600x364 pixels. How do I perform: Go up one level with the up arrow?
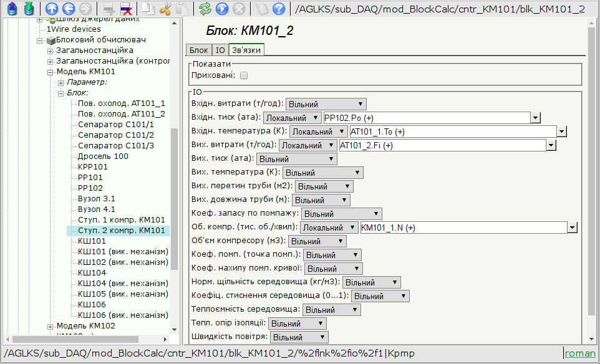coord(52,9)
